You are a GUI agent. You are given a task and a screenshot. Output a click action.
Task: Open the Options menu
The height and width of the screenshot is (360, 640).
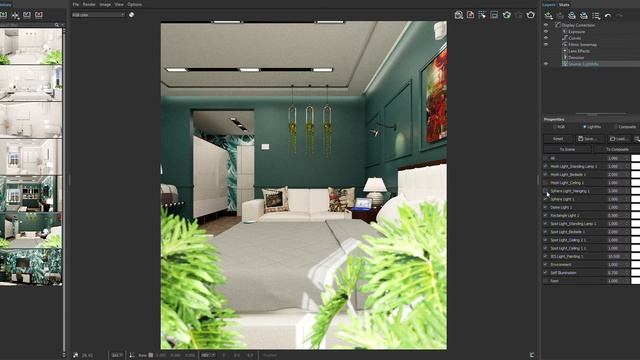[134, 4]
